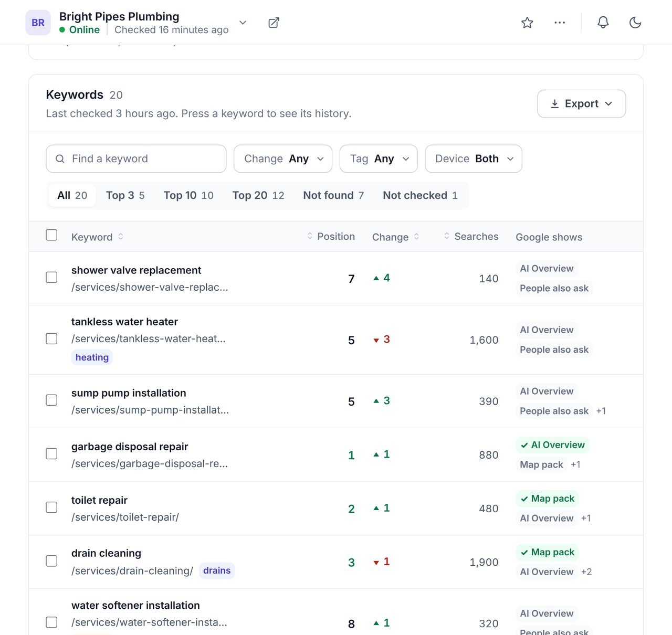Viewport: 672px width, 635px height.
Task: Click the Map pack badge for garbage disposal
Action: [541, 464]
